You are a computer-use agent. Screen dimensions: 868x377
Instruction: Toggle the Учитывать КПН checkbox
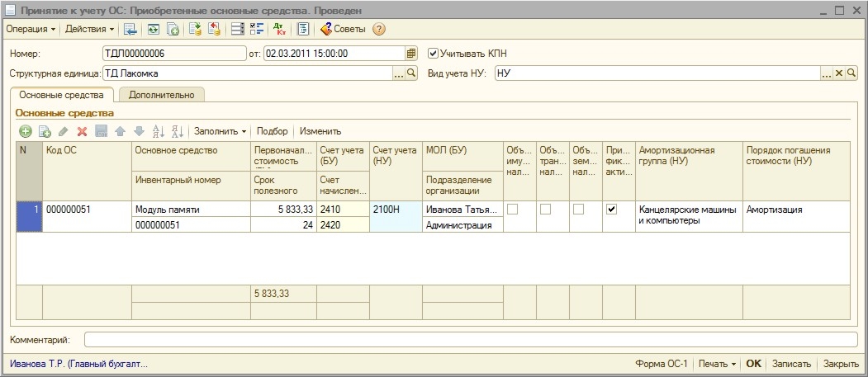pos(434,54)
